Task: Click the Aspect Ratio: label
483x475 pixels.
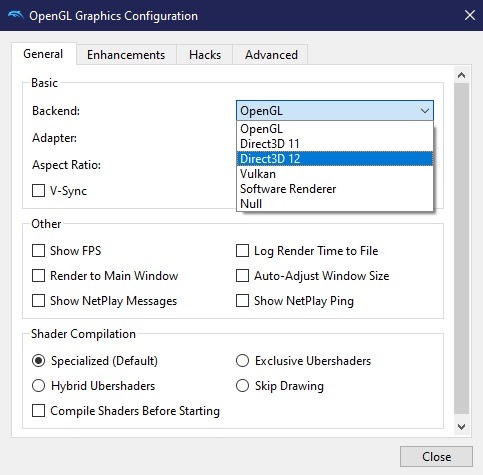Action: pos(66,165)
